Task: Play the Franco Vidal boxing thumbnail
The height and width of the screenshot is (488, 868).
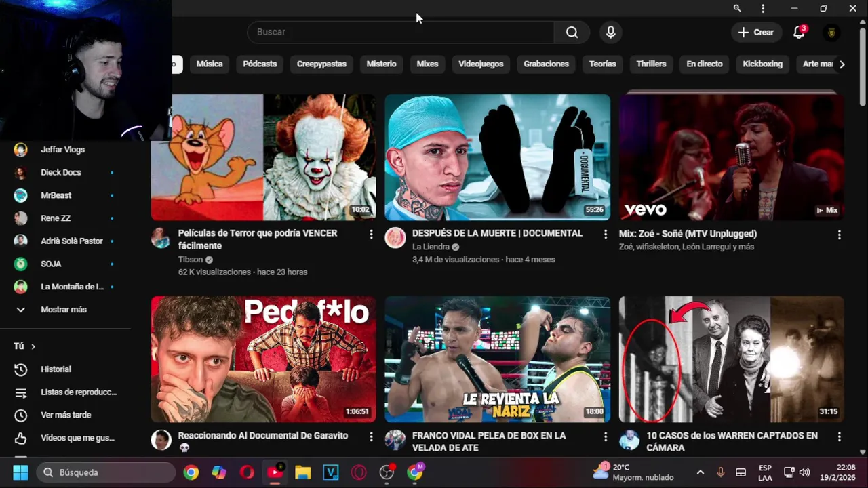Action: [x=497, y=359]
